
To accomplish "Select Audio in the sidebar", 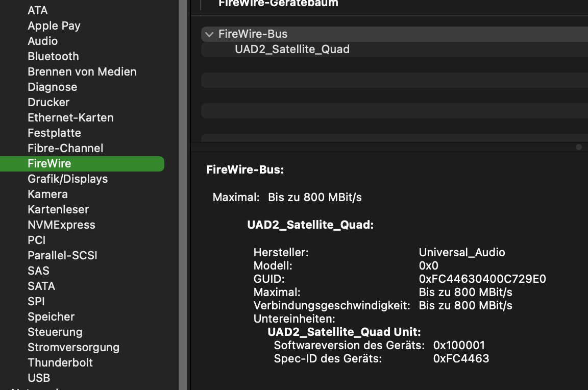I will [43, 41].
